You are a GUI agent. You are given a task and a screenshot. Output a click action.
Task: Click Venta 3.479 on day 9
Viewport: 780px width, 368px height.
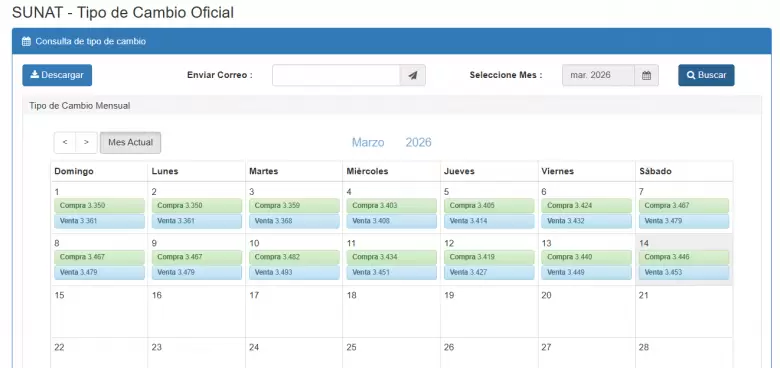pos(197,273)
